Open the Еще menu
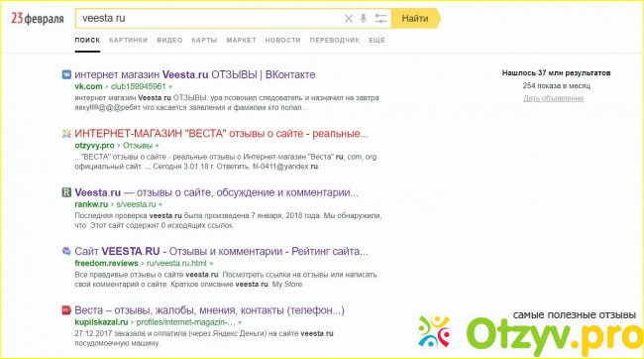 (x=376, y=41)
